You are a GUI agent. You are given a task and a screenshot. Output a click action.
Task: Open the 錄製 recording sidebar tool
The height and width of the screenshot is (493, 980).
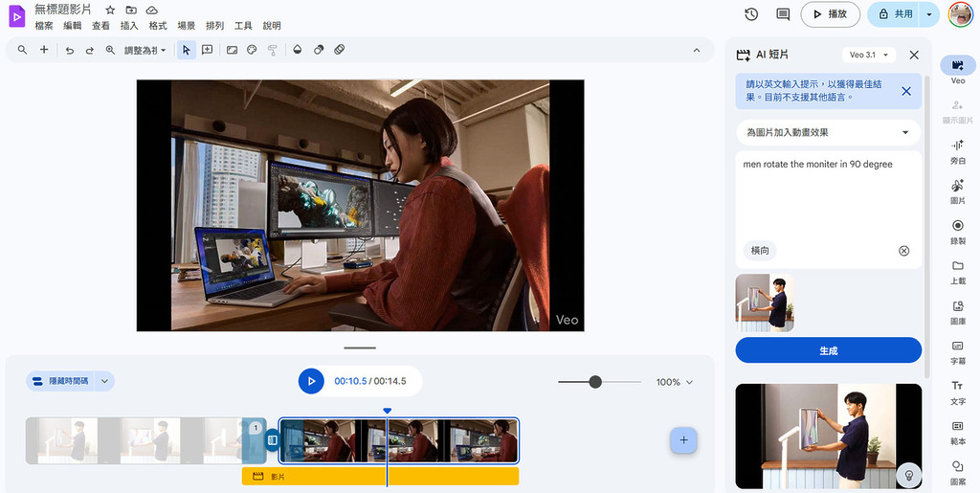[x=957, y=232]
